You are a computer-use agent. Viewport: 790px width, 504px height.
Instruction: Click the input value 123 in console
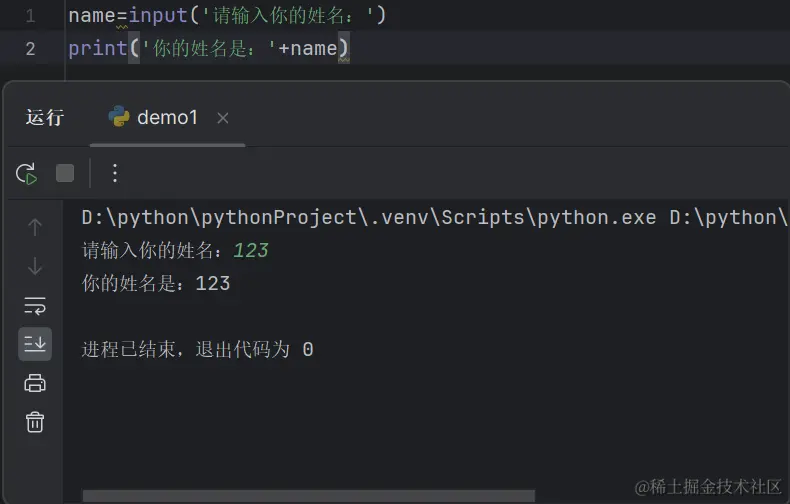[250, 250]
